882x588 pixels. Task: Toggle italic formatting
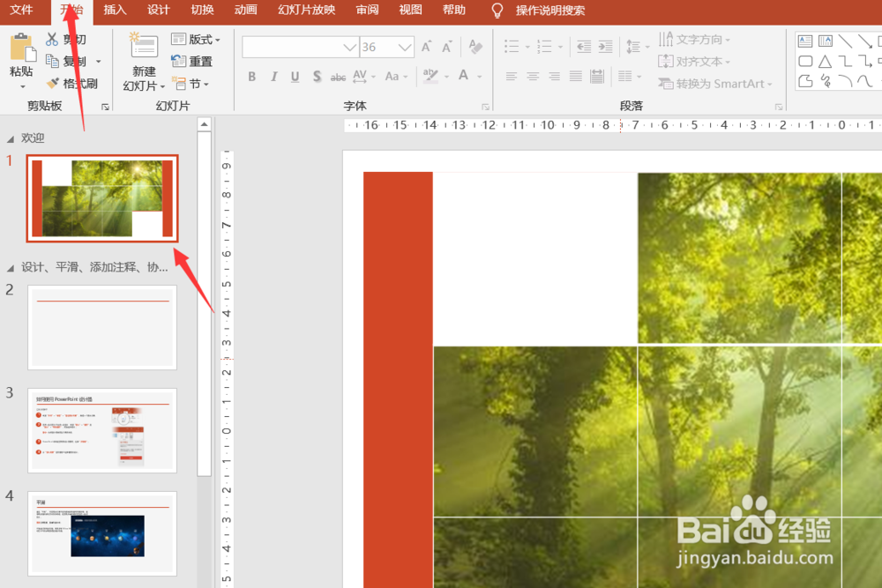[273, 77]
